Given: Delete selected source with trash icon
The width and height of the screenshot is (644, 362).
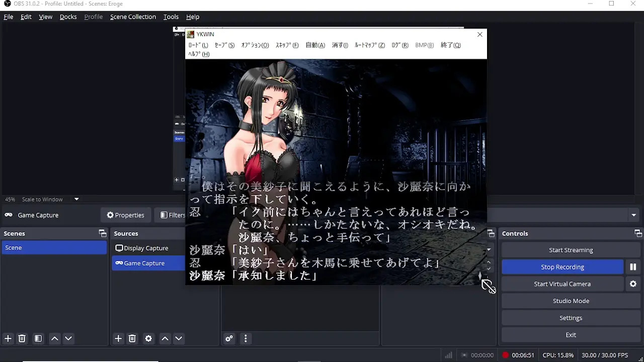Looking at the screenshot, I should pos(132,339).
